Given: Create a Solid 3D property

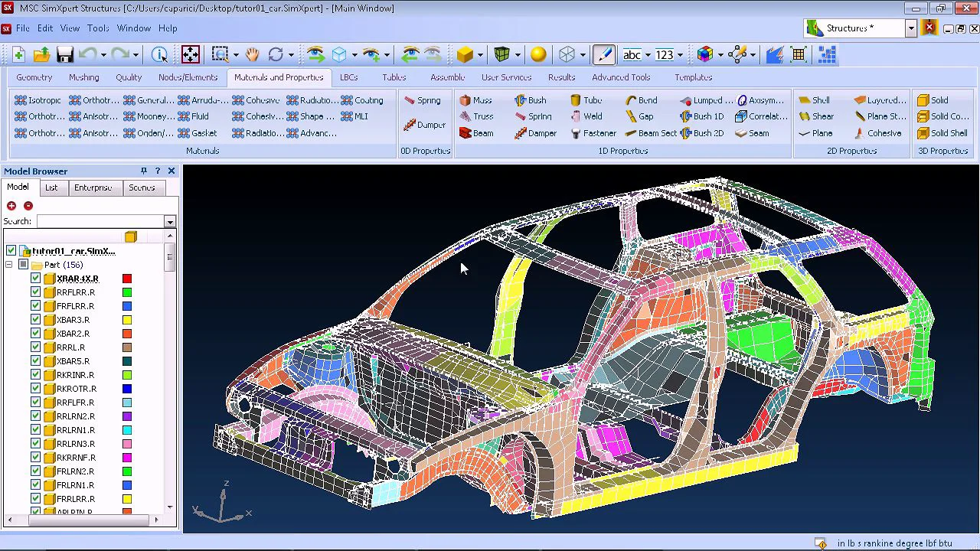Looking at the screenshot, I should [x=933, y=100].
